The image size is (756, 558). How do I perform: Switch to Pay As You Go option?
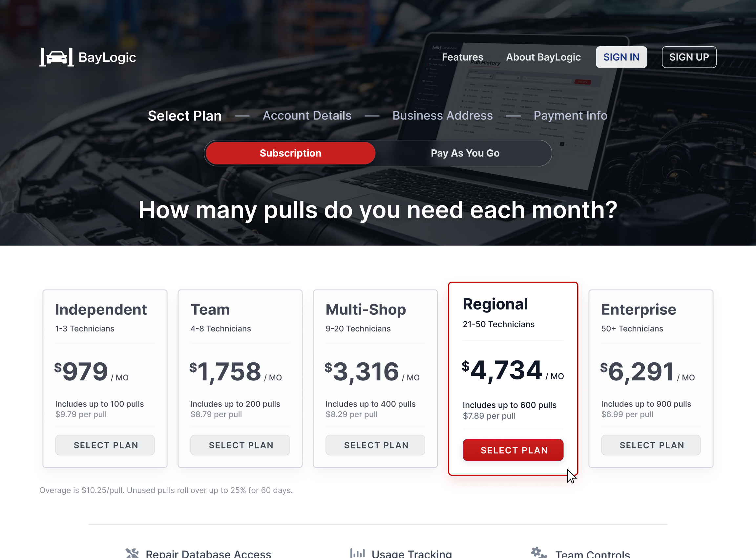pos(465,153)
